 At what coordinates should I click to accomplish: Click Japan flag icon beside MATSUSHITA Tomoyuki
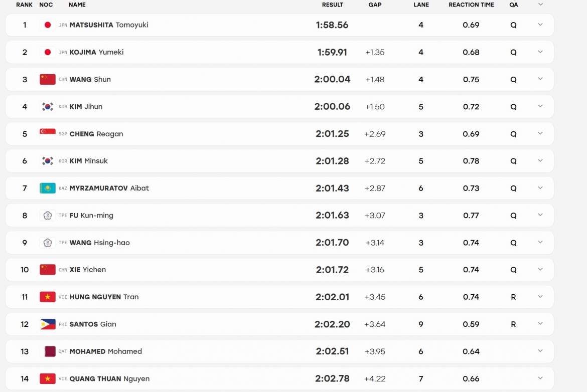[x=48, y=25]
